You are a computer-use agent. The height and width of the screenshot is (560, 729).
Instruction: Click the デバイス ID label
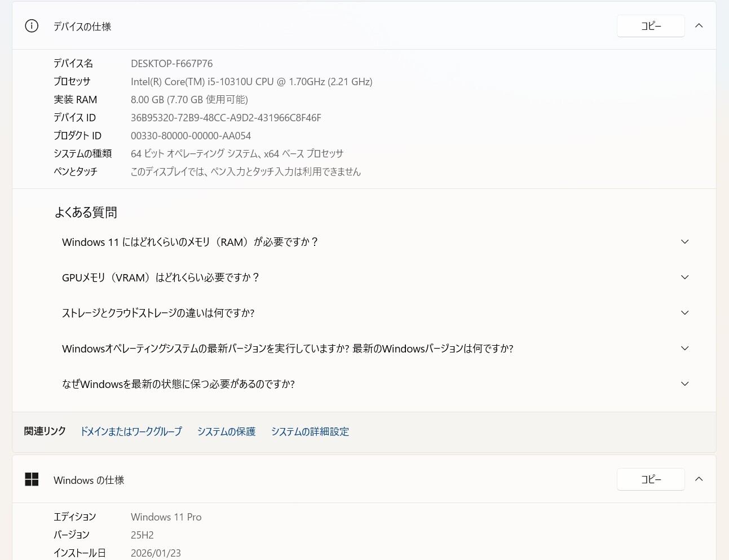click(x=75, y=118)
